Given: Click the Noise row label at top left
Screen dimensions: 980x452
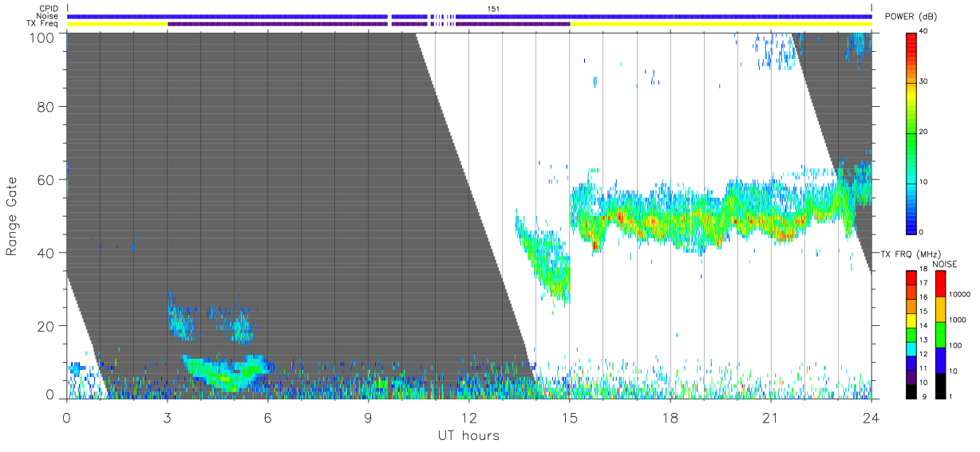Looking at the screenshot, I should [x=48, y=16].
